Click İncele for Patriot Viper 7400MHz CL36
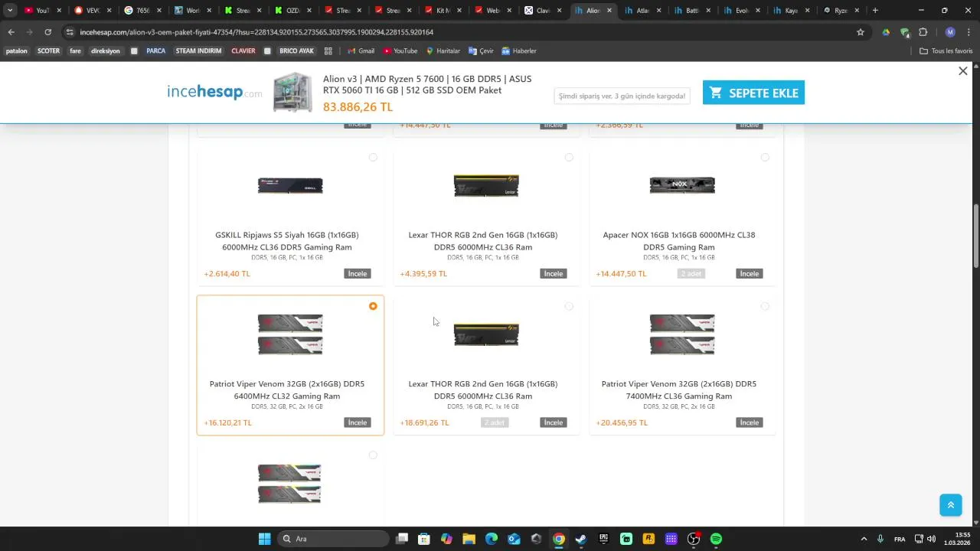The width and height of the screenshot is (980, 551). point(750,422)
